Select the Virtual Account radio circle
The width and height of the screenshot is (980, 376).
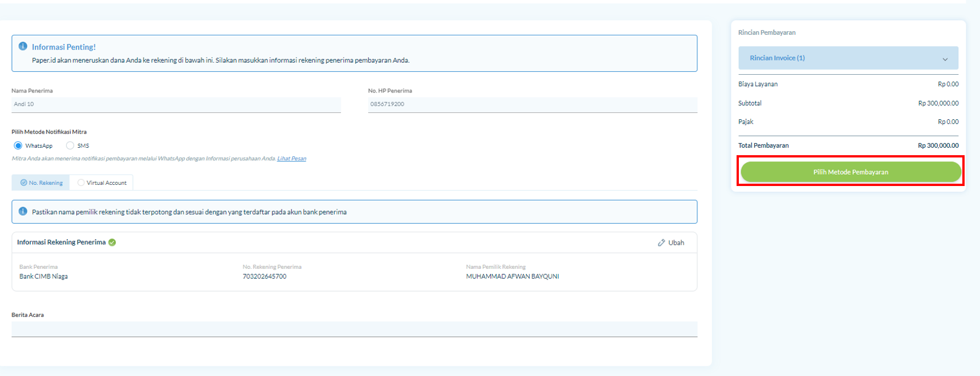[81, 183]
